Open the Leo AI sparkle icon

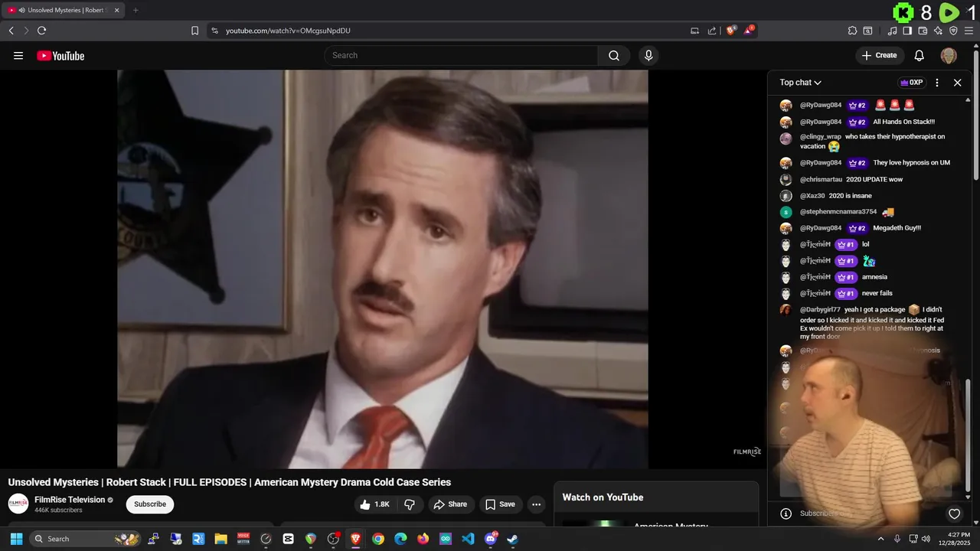click(938, 31)
